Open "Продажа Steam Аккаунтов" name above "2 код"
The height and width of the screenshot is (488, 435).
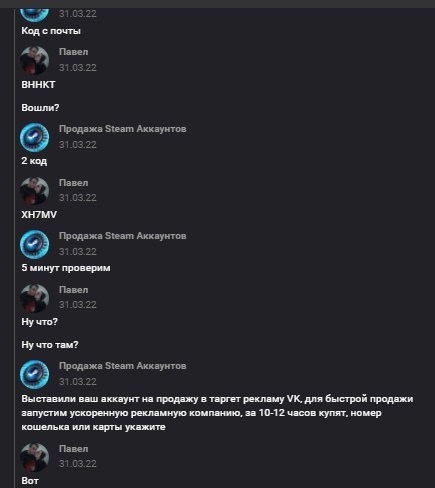coord(123,129)
